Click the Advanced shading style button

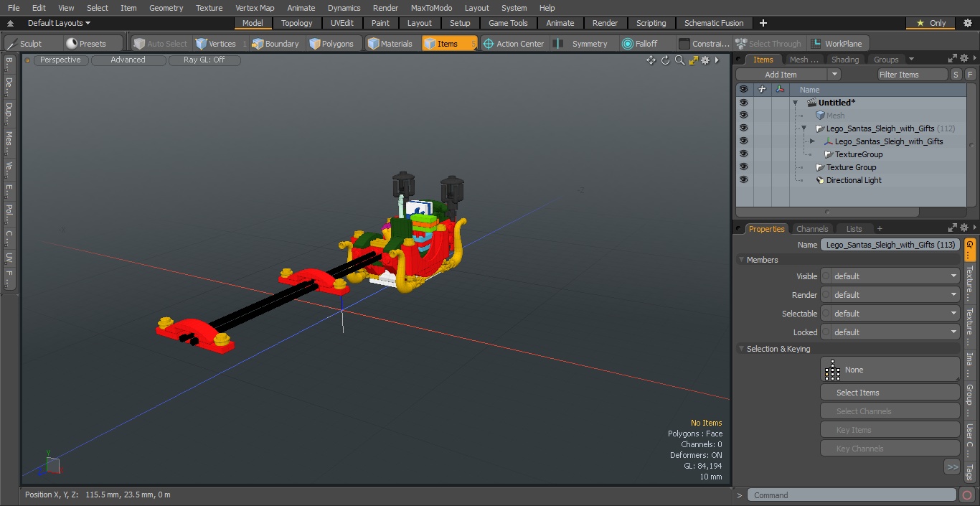[x=128, y=60]
